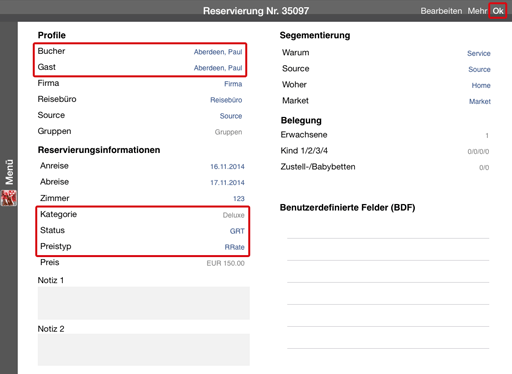Screen dimensions: 512x374
Task: Select Warum segmentation value Service
Action: tap(479, 53)
